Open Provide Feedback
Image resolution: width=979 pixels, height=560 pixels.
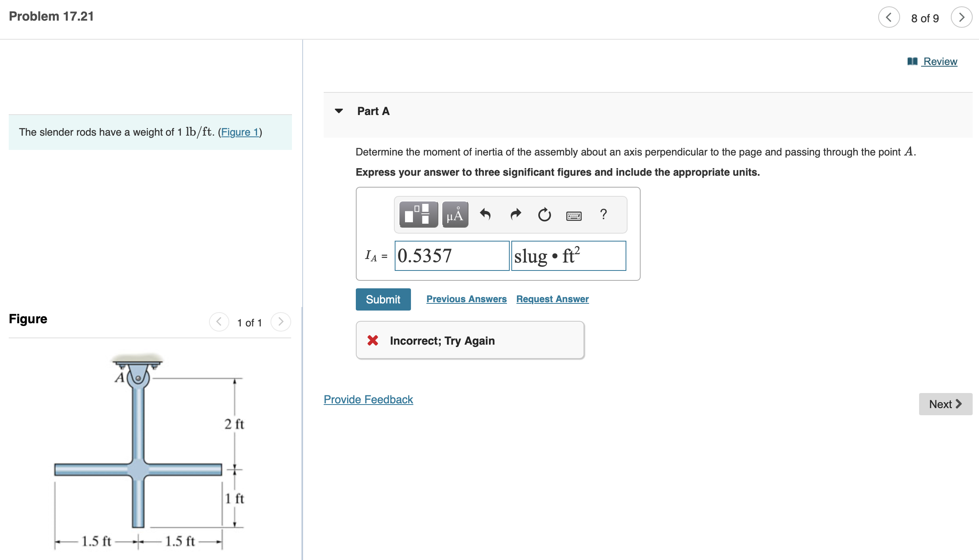click(x=368, y=399)
